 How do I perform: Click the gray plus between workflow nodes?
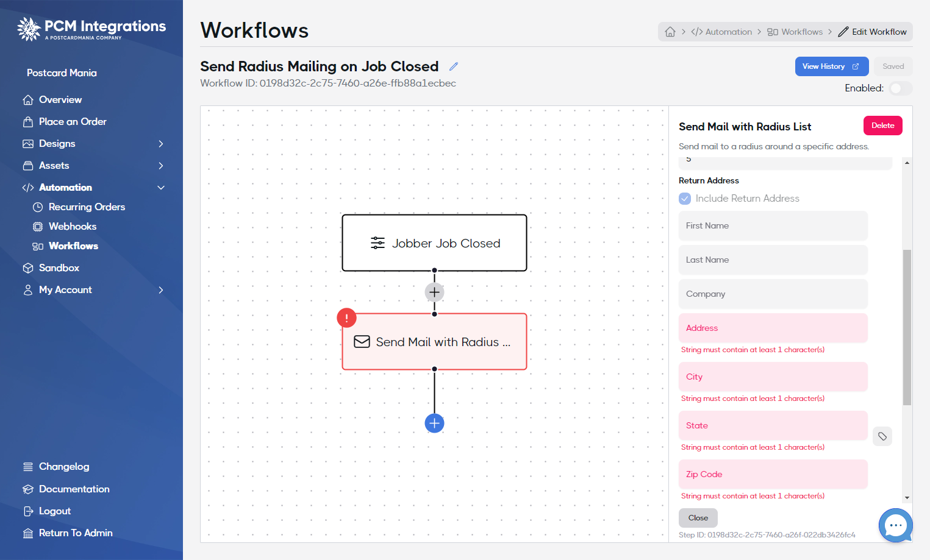(x=434, y=292)
